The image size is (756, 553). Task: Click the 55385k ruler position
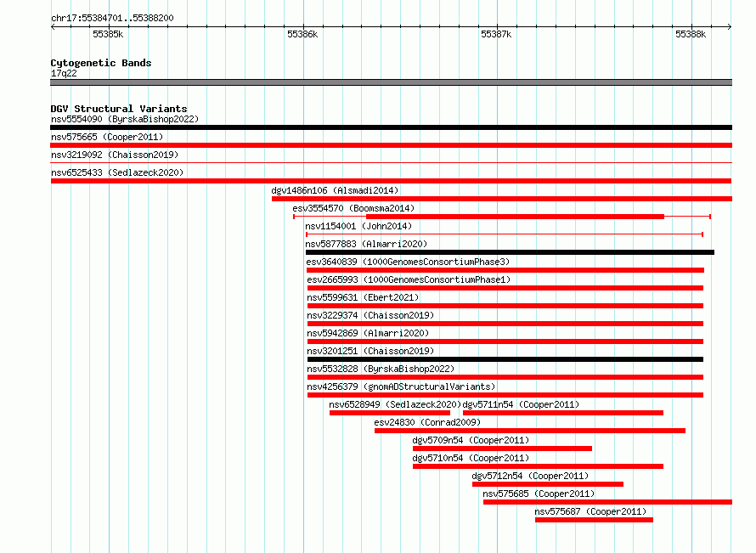pos(108,34)
